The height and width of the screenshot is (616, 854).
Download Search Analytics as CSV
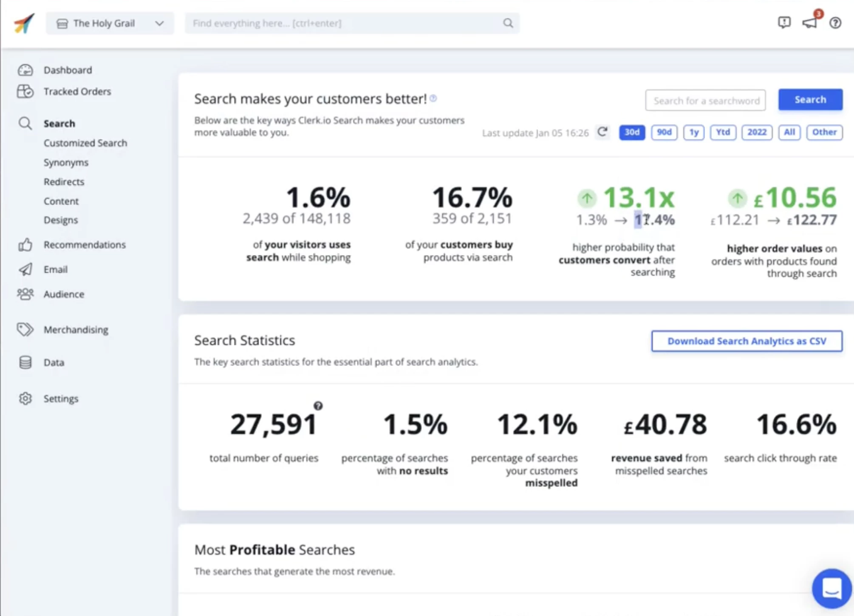[747, 341]
